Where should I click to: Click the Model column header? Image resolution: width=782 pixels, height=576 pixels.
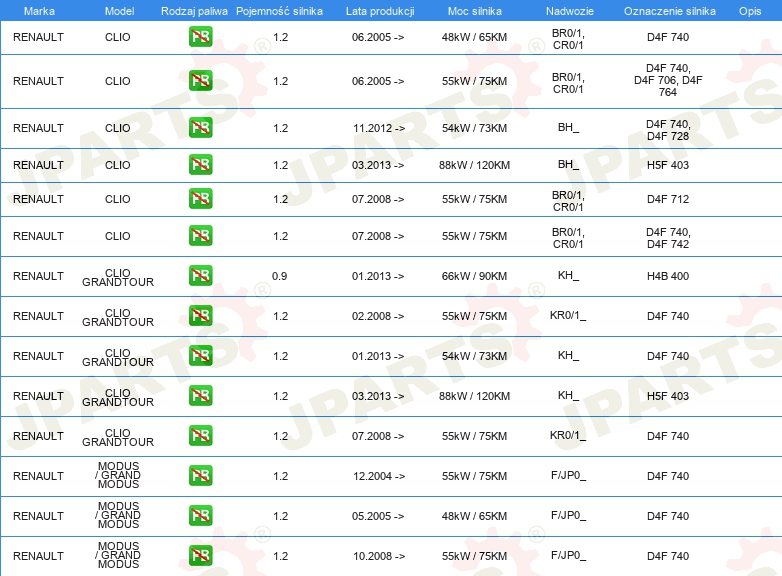pyautogui.click(x=118, y=10)
